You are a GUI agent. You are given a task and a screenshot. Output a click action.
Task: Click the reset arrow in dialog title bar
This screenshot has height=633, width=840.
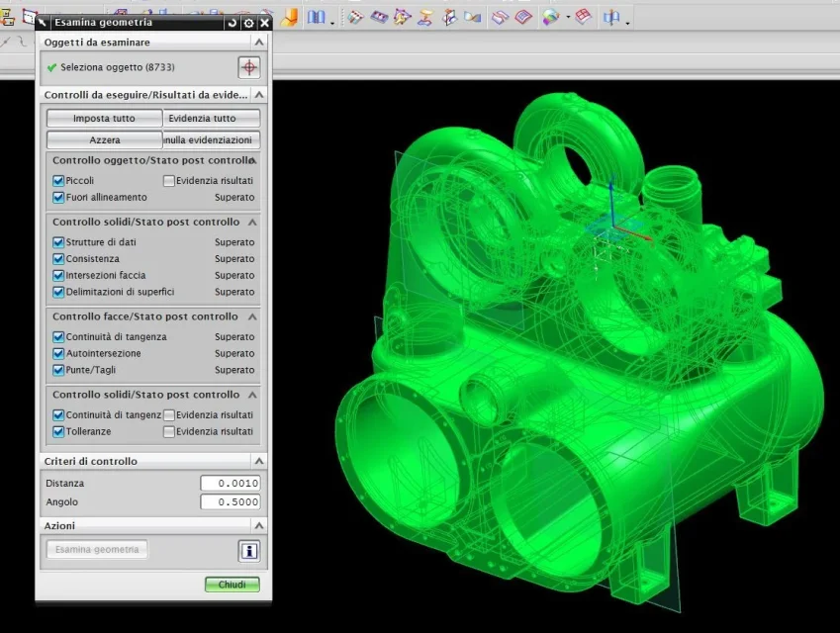[x=232, y=23]
